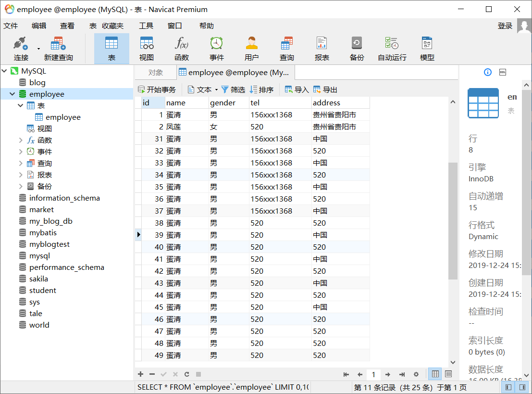
Task: Stop the running query icon
Action: 198,374
